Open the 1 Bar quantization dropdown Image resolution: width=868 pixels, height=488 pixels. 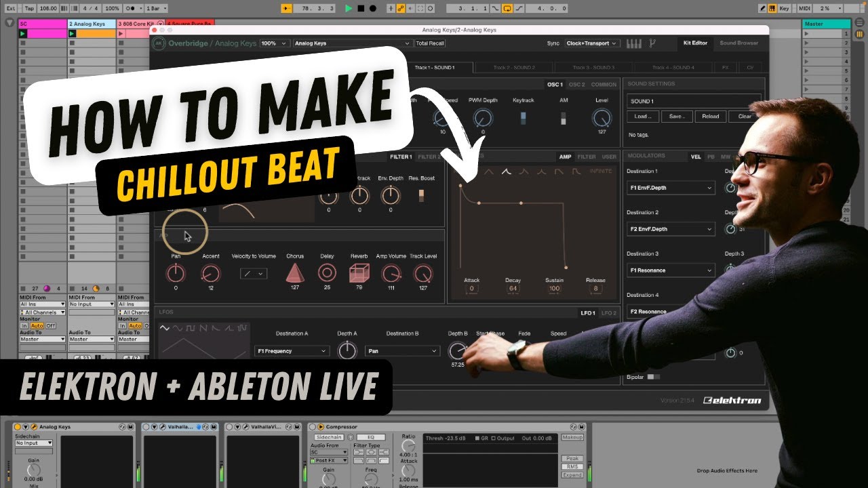155,8
